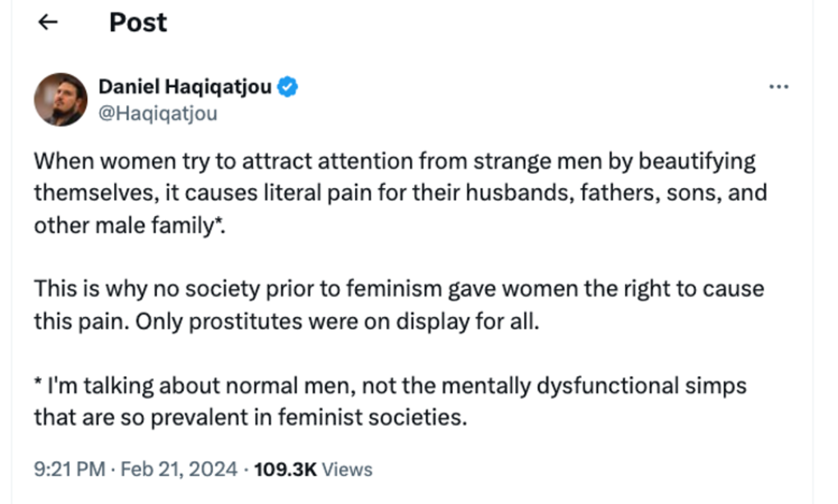Open the Daniel Haqiqatjou display name link

click(x=185, y=86)
